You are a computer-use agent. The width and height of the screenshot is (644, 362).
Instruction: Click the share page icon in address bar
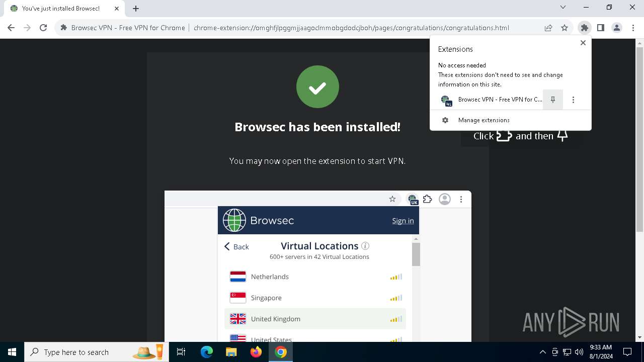coord(548,28)
